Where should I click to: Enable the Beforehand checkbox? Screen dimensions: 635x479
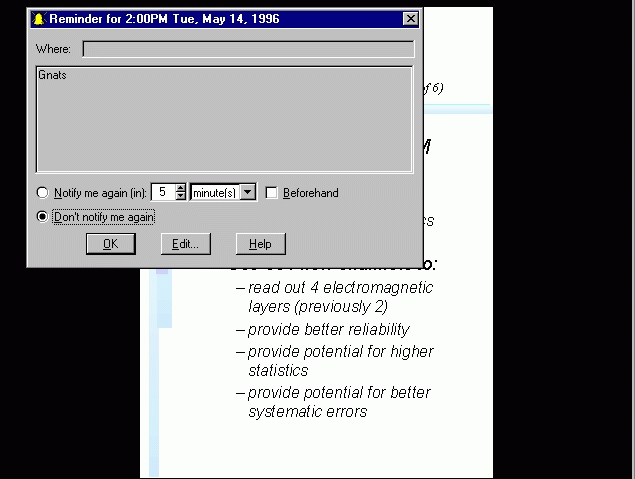[x=272, y=193]
